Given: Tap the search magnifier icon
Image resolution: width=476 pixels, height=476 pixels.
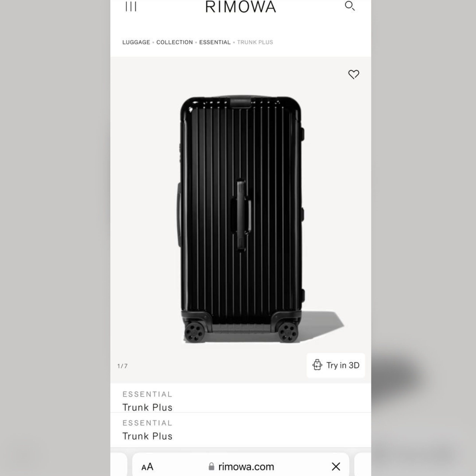Looking at the screenshot, I should [x=350, y=6].
